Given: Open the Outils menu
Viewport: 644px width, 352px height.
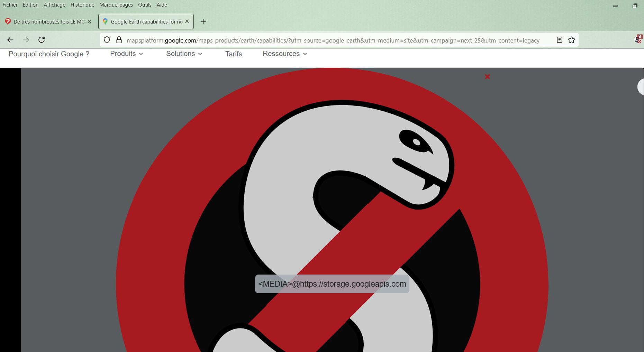Looking at the screenshot, I should pos(145,5).
